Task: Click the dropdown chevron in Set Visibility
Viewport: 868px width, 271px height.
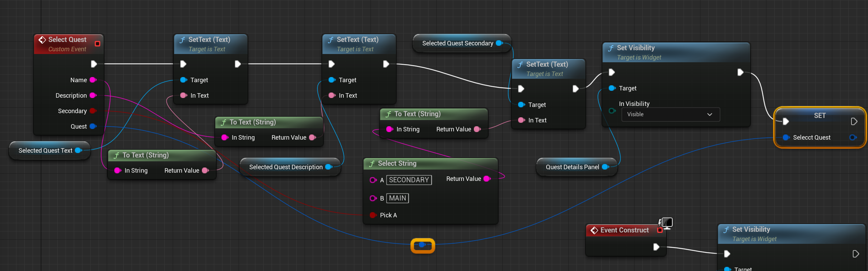Action: tap(710, 115)
